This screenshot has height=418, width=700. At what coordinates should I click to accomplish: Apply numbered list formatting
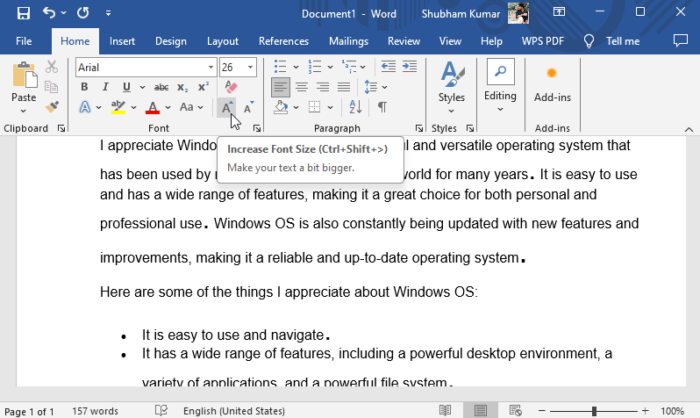[x=315, y=67]
